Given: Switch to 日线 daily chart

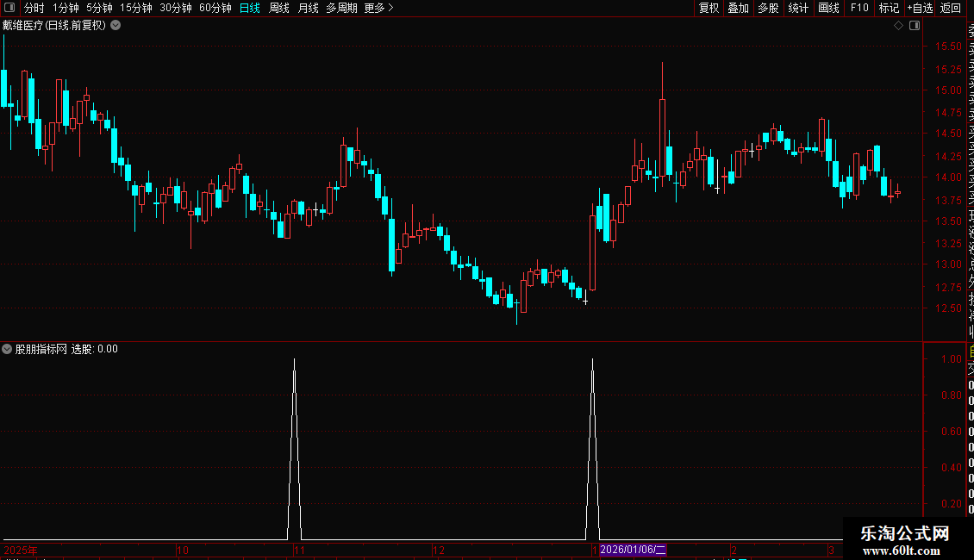Looking at the screenshot, I should (x=250, y=8).
